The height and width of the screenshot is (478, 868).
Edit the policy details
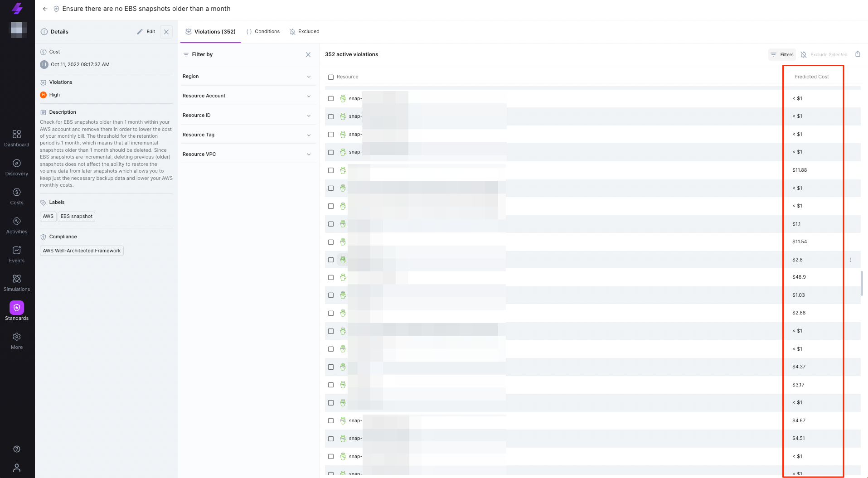(146, 31)
